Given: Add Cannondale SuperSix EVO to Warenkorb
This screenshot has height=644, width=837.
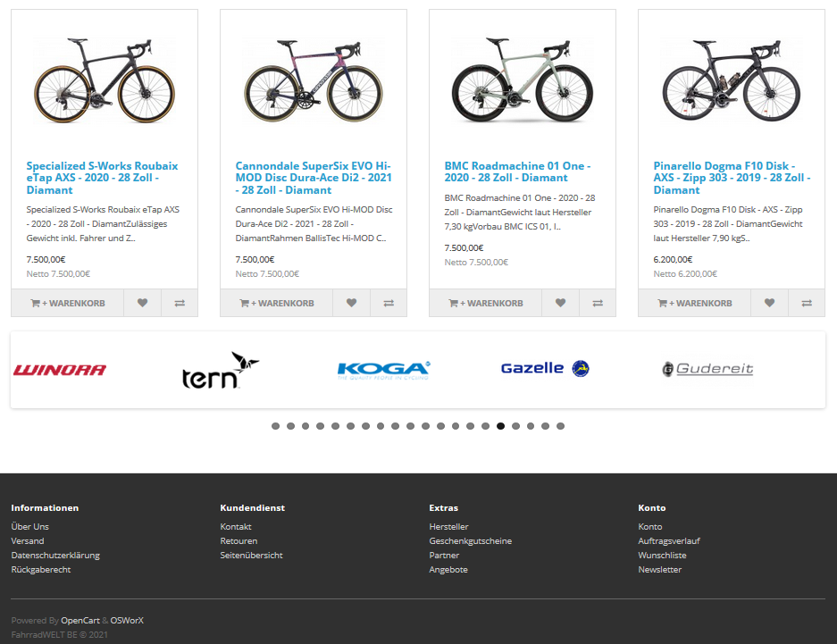Looking at the screenshot, I should tap(277, 303).
